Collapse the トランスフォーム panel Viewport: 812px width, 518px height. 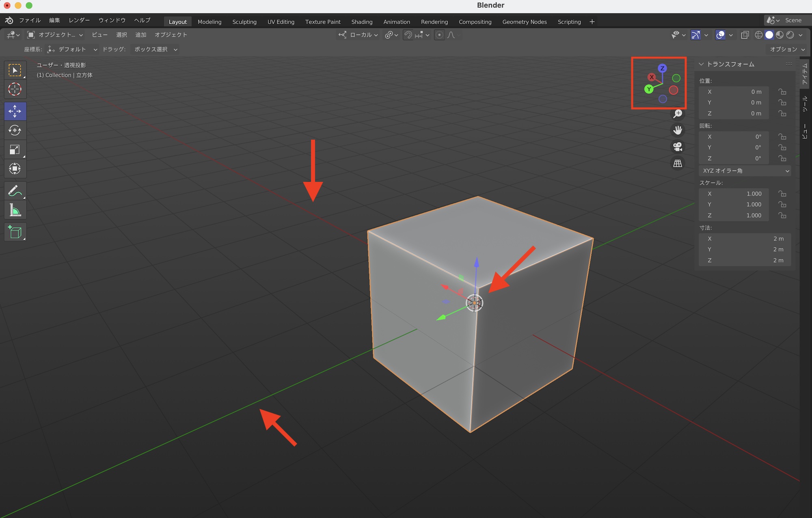(701, 64)
